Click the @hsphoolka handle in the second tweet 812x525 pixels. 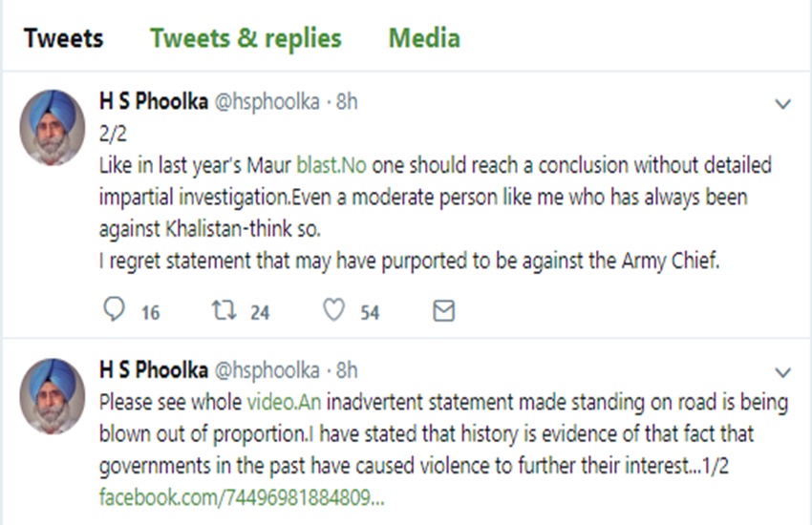[267, 368]
